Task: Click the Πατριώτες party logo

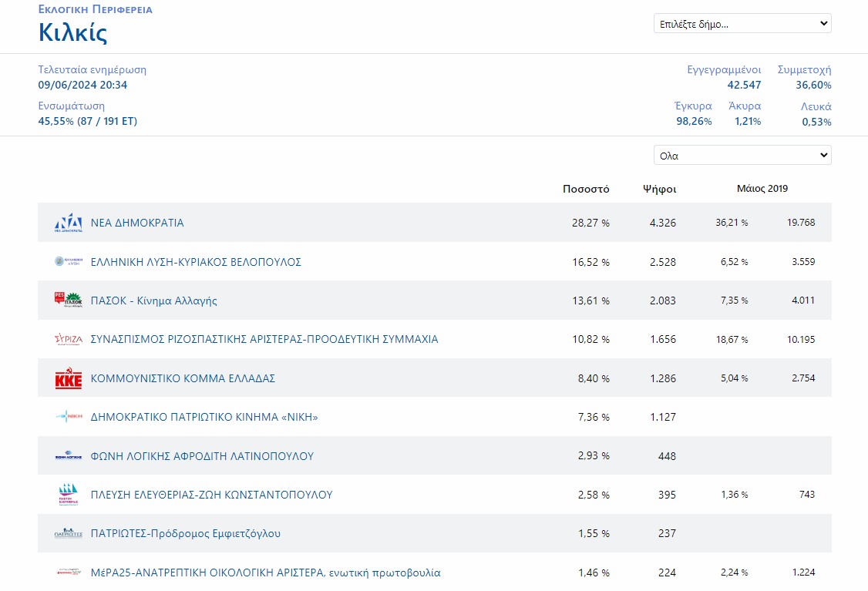Action: pyautogui.click(x=68, y=533)
